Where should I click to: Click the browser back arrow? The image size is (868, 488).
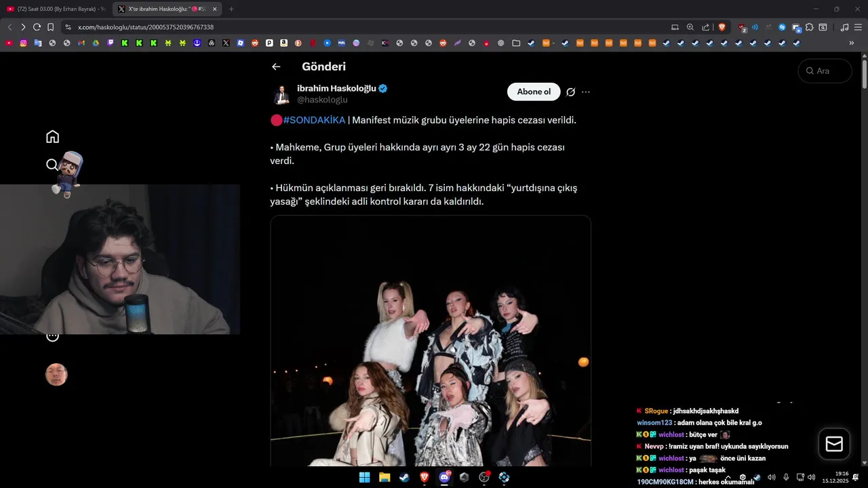pyautogui.click(x=9, y=27)
